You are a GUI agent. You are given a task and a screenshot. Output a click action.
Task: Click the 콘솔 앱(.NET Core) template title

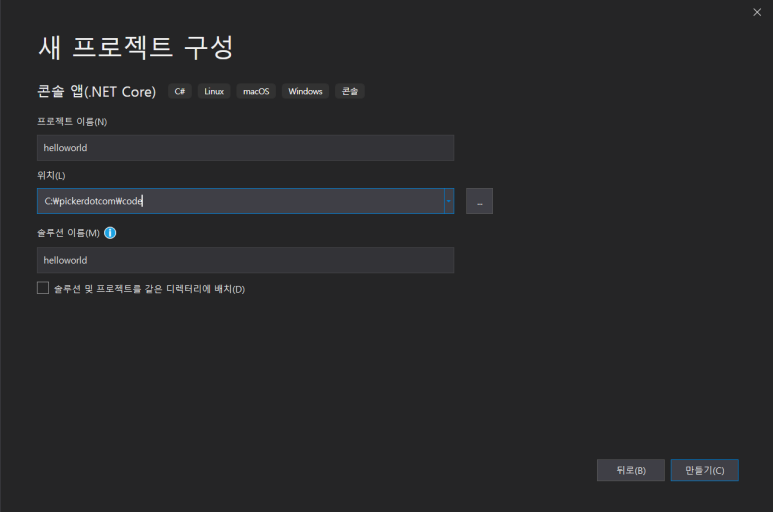click(x=97, y=91)
